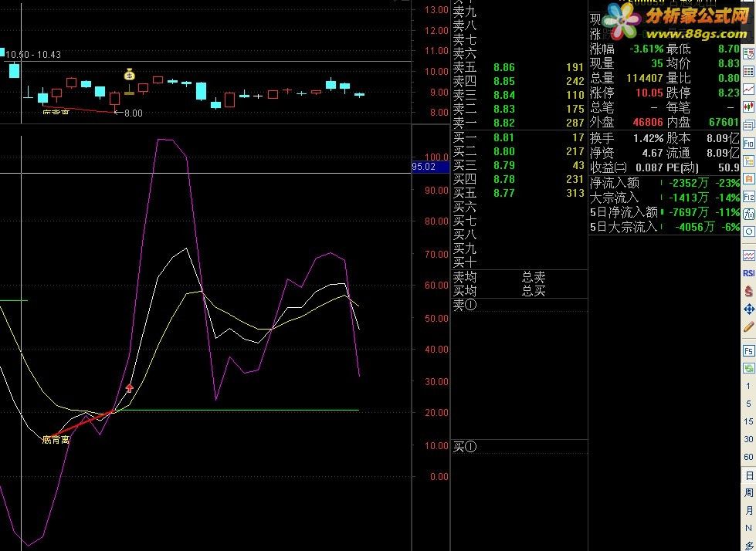The height and width of the screenshot is (551, 756).
Task: Click the 卖一 price 8.82
Action: [x=503, y=123]
